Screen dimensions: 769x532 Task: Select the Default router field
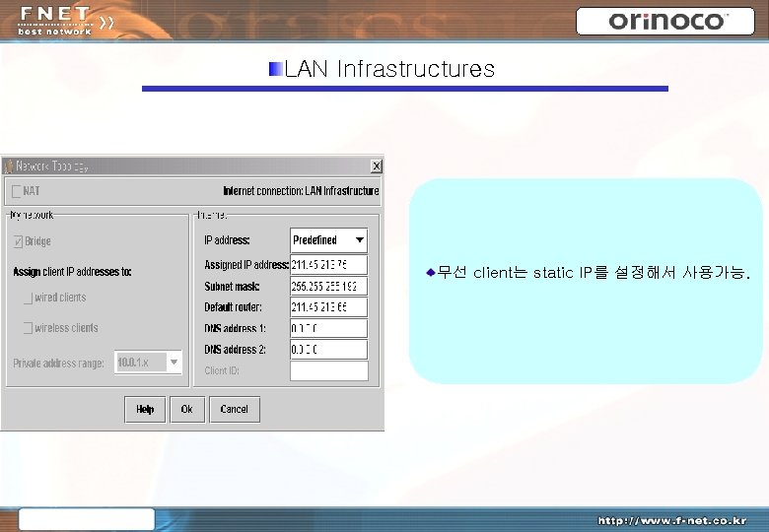(328, 307)
